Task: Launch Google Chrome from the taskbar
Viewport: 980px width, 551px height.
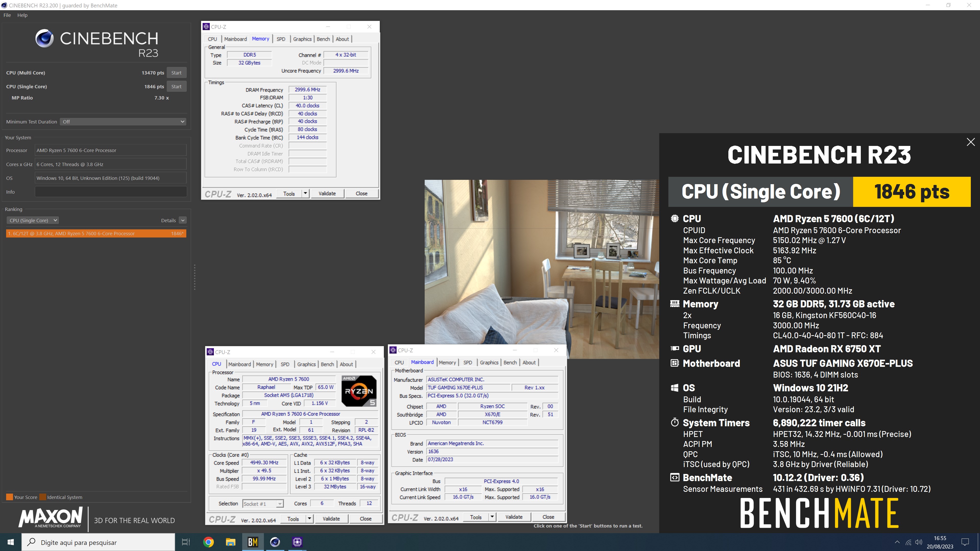Action: (208, 542)
